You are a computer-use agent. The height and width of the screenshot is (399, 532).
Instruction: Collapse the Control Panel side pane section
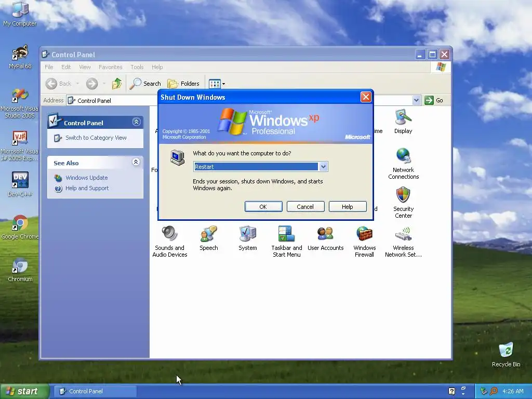coord(137,122)
